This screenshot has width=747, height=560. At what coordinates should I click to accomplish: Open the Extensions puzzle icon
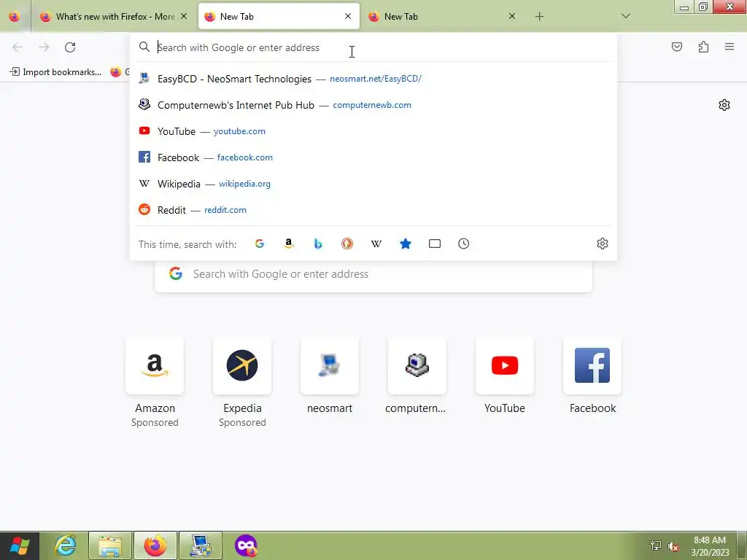point(703,47)
